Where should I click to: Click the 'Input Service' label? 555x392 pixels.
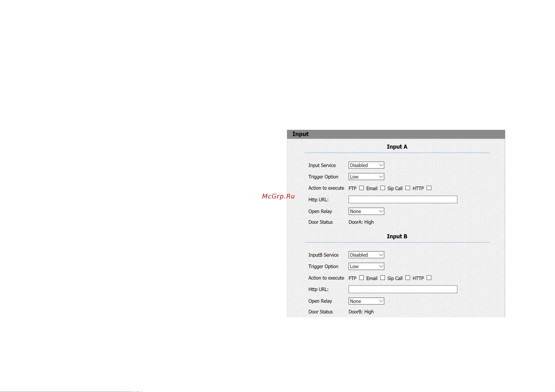click(x=322, y=165)
